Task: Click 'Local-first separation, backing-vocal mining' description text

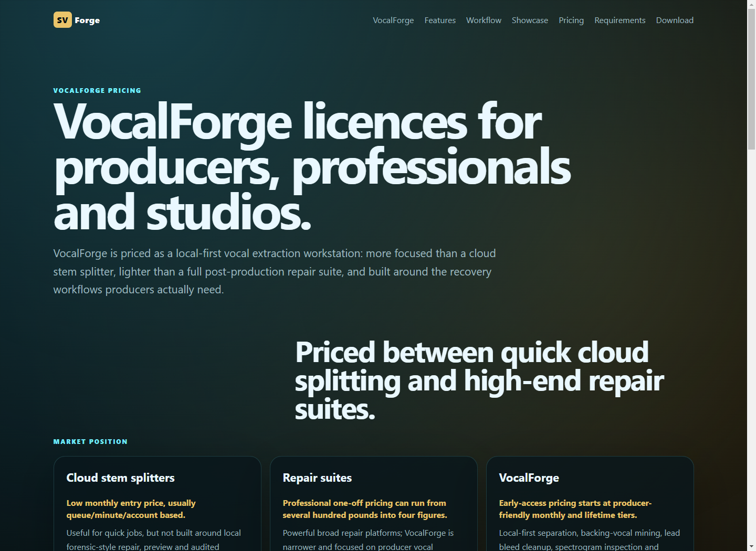Action: [x=589, y=539]
